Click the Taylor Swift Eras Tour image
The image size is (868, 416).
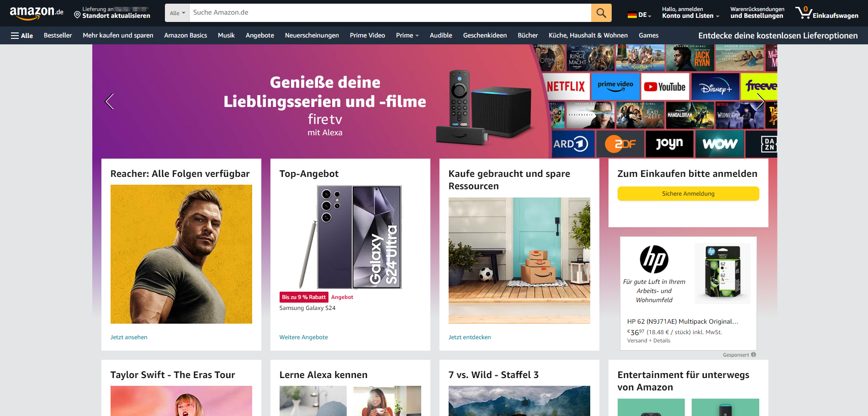(181, 401)
